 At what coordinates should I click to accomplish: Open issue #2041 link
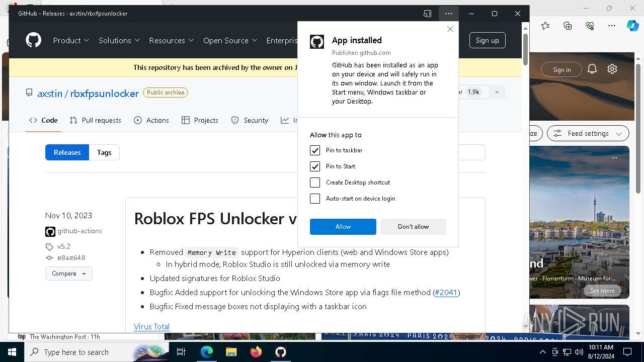point(446,292)
